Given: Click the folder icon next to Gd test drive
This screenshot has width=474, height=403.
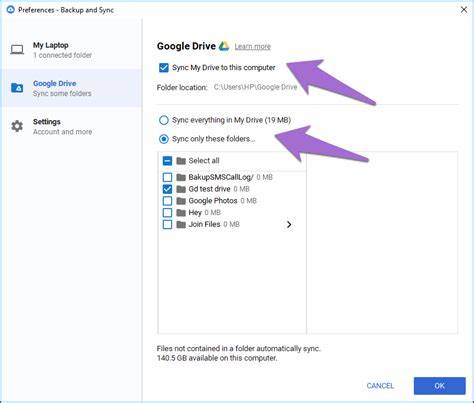Looking at the screenshot, I should pyautogui.click(x=181, y=189).
